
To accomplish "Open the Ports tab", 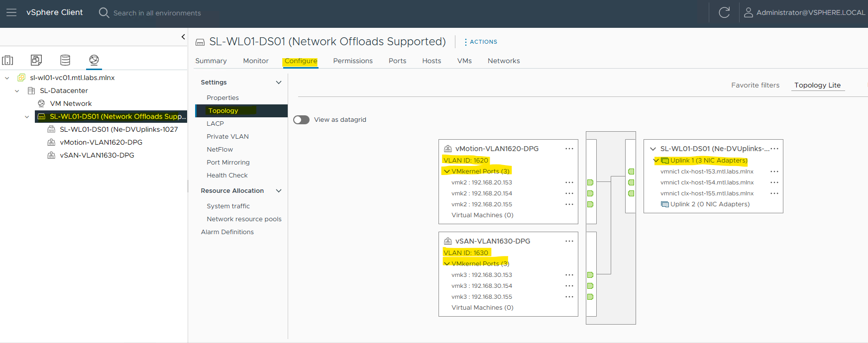I will 397,61.
